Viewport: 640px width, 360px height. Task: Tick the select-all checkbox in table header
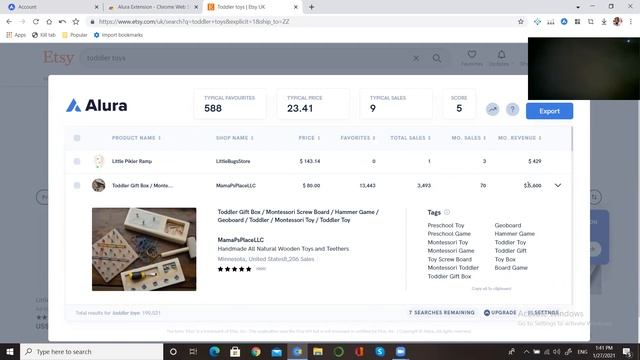tap(77, 138)
